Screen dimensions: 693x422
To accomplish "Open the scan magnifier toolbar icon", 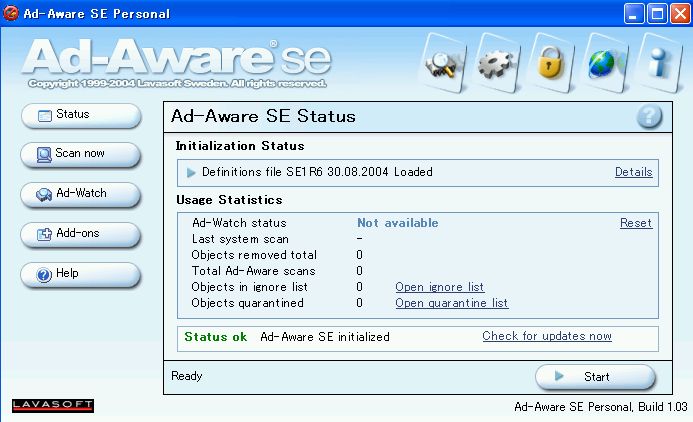I will 443,63.
